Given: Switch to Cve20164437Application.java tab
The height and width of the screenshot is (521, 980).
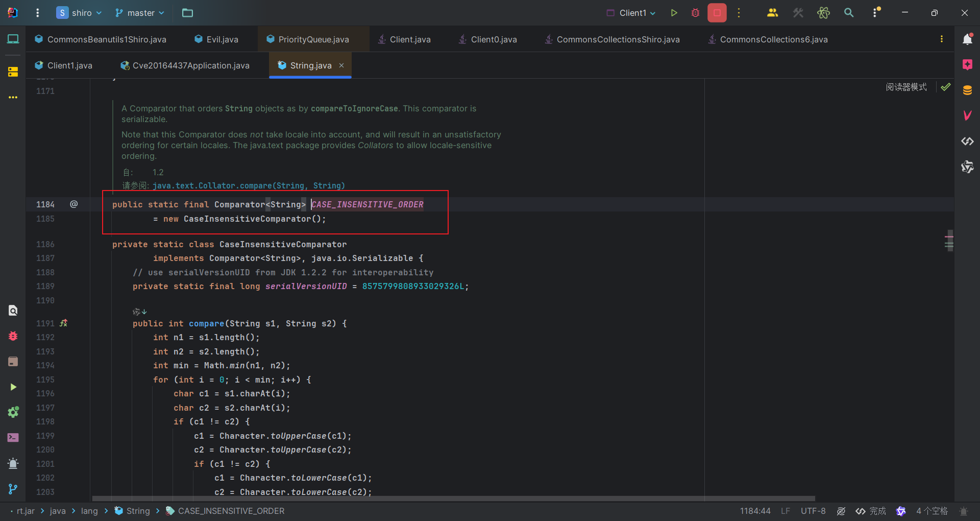Looking at the screenshot, I should (x=185, y=65).
